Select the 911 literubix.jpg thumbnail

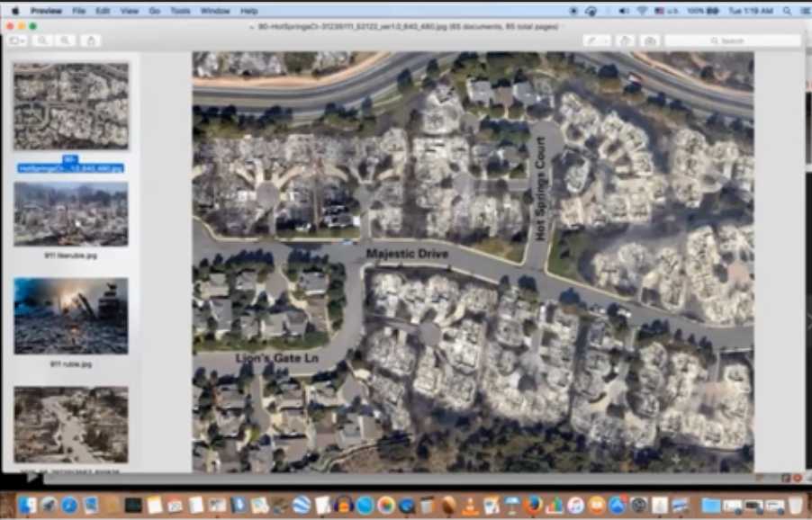click(71, 214)
